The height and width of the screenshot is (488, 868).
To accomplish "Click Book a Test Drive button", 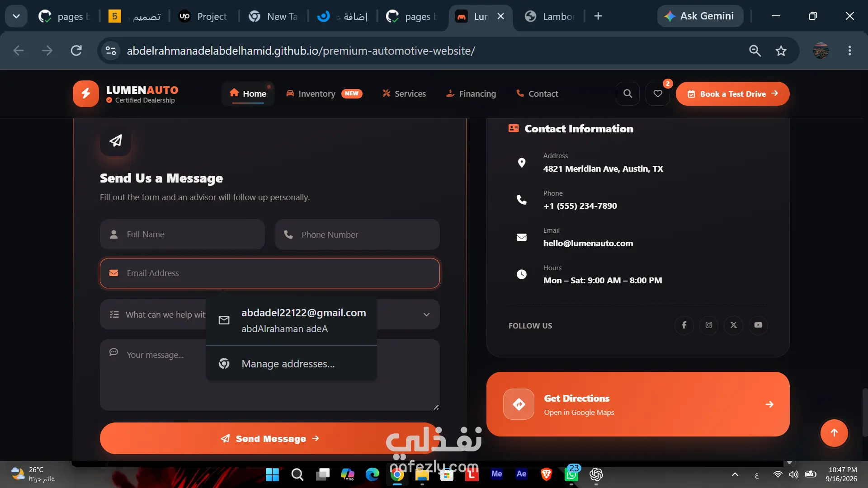I will point(732,94).
